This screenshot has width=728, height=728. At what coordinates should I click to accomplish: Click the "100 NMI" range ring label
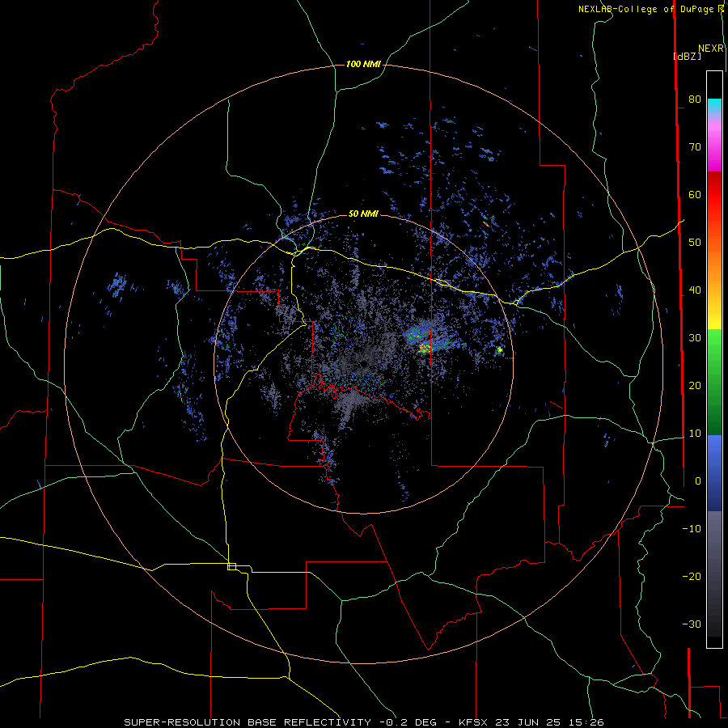pos(363,64)
